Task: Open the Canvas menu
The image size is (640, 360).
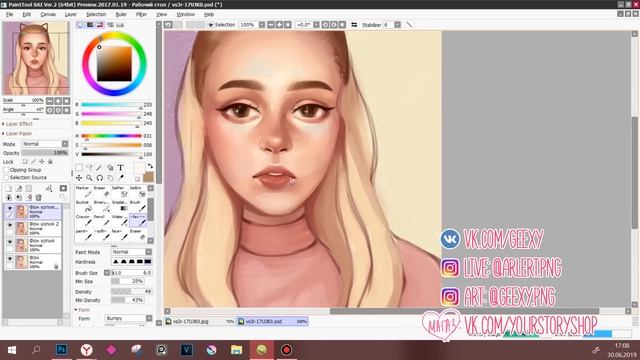Action: [x=48, y=14]
